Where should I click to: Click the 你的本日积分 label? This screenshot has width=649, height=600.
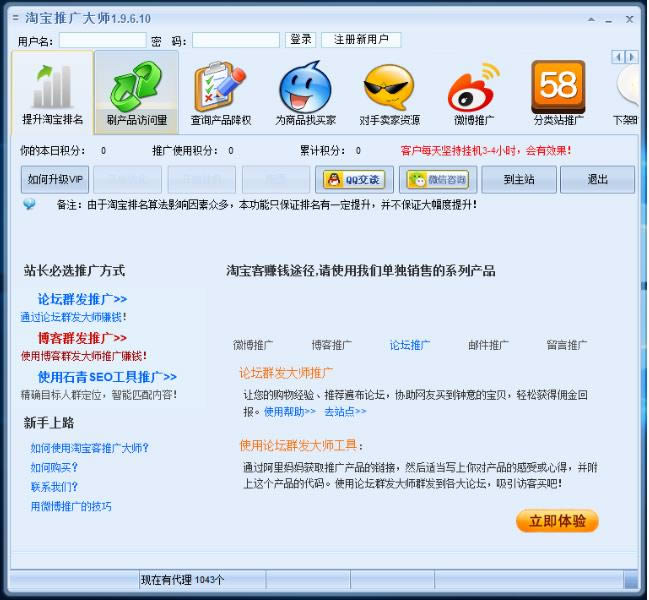tap(53, 151)
